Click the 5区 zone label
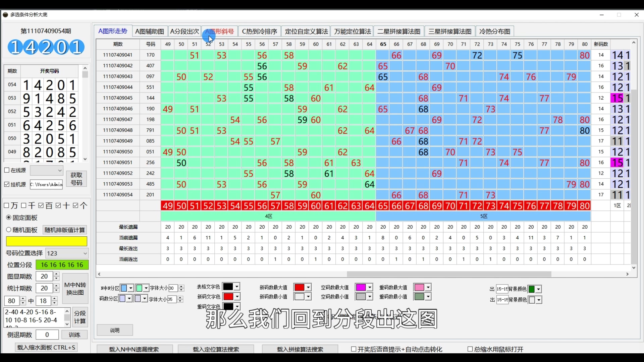Viewport: 644px width, 362px height. (483, 216)
